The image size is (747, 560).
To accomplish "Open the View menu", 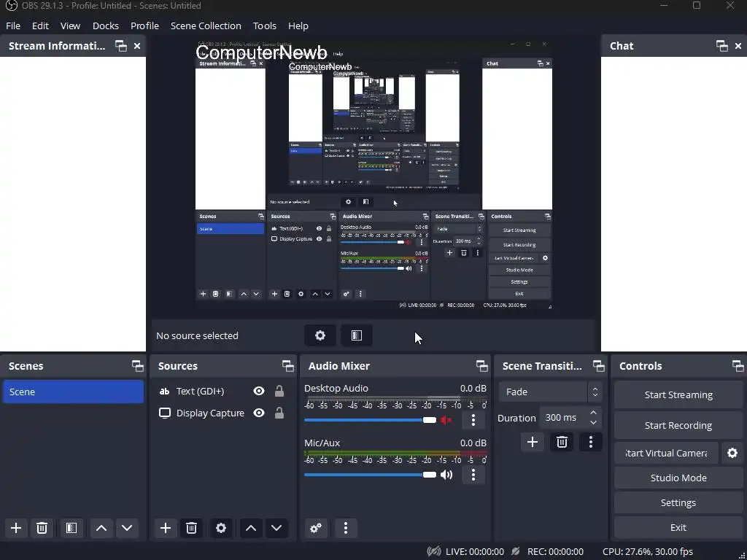I will point(70,26).
